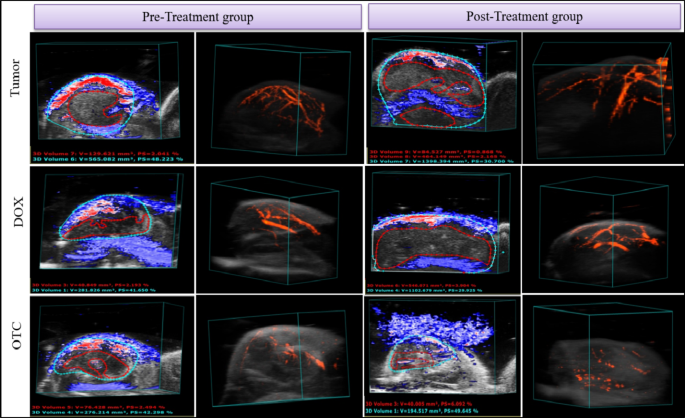Image resolution: width=685 pixels, height=418 pixels.
Task: Click cyan text '3D Volume 4: V=276.214'
Action: [102, 412]
